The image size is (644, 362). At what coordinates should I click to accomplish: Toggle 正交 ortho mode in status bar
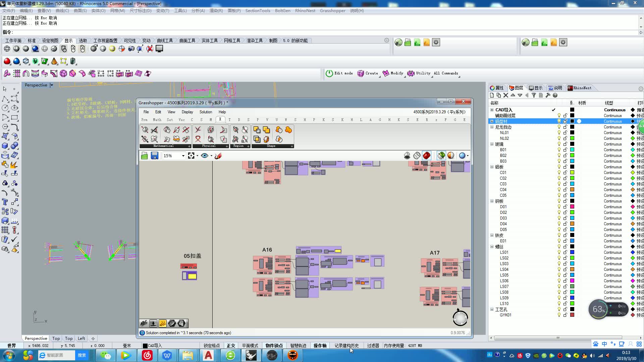tap(231, 346)
